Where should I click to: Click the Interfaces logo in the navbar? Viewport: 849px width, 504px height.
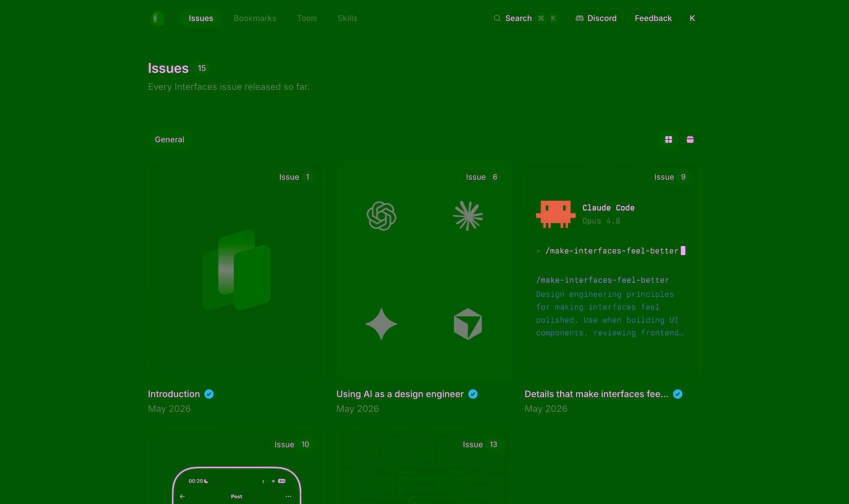157,18
